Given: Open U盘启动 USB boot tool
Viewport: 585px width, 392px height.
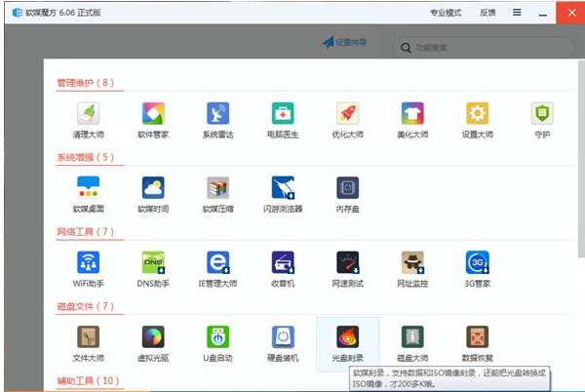Looking at the screenshot, I should (217, 336).
